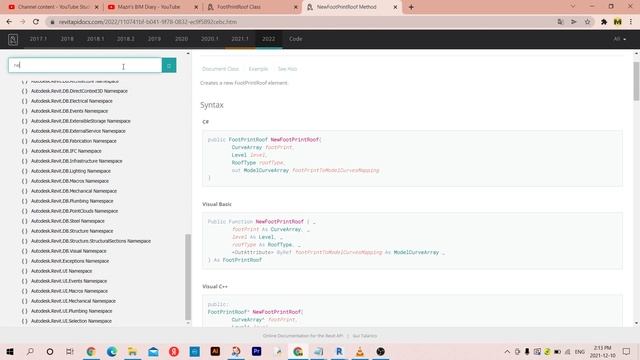Click the profile avatar in Chrome toolbar

(x=617, y=22)
